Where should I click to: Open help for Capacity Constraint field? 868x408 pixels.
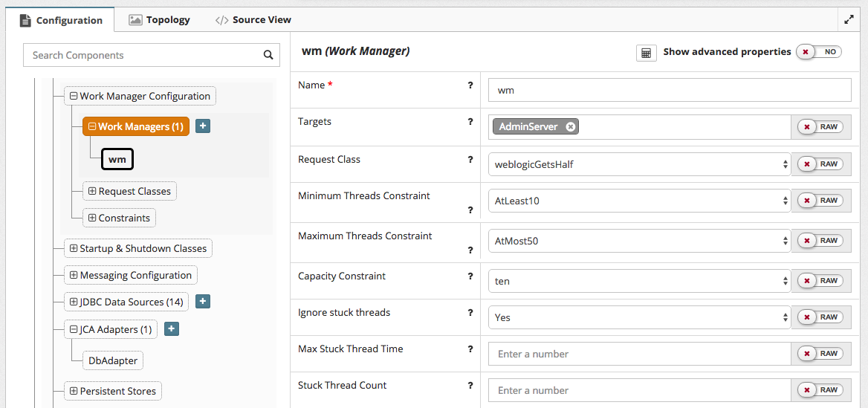[x=470, y=276]
